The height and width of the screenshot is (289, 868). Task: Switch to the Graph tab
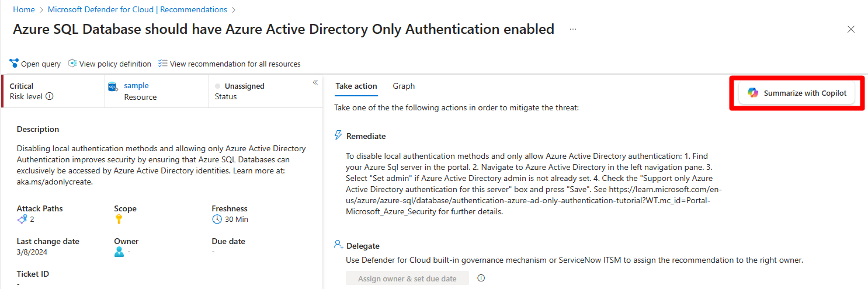pyautogui.click(x=404, y=86)
